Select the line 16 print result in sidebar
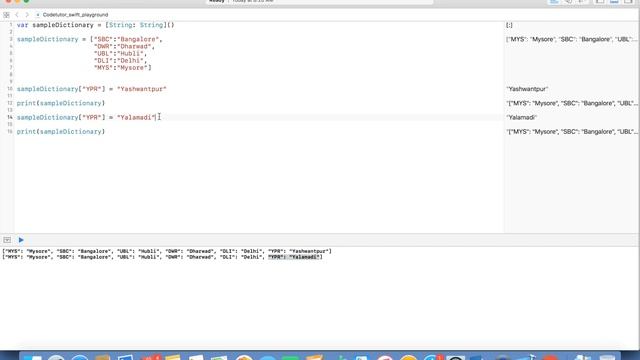The width and height of the screenshot is (640, 360). coord(571,132)
